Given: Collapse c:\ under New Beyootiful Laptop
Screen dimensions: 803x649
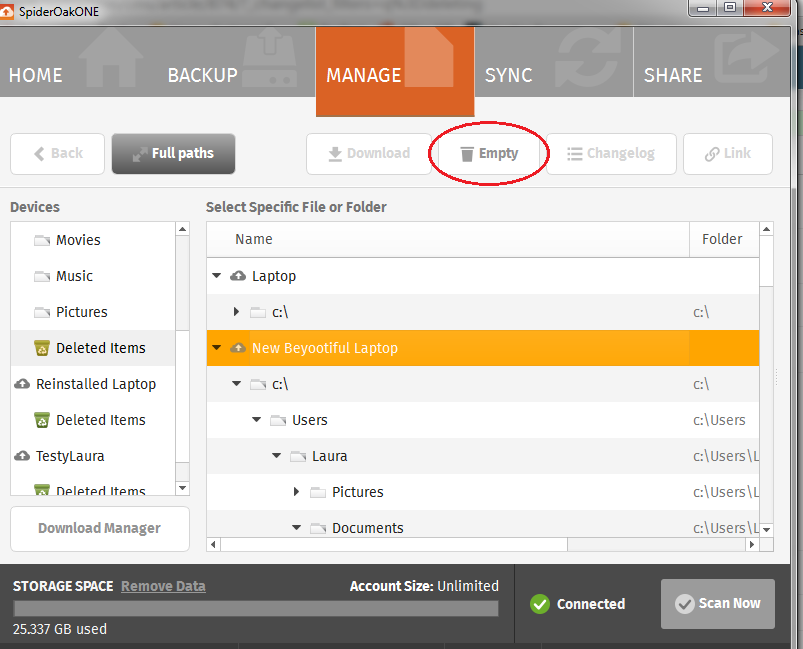Looking at the screenshot, I should click(236, 384).
